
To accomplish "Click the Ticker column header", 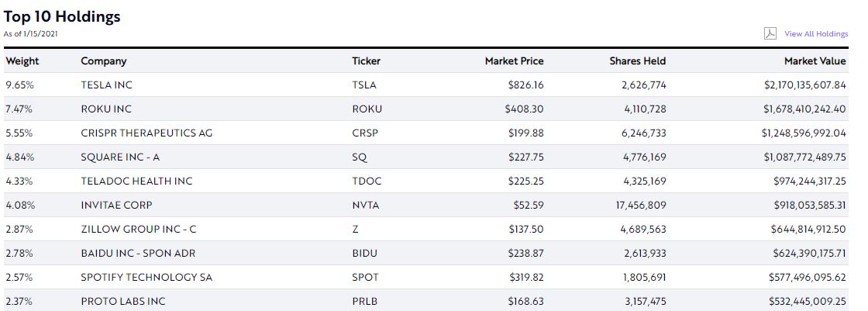I will click(367, 61).
